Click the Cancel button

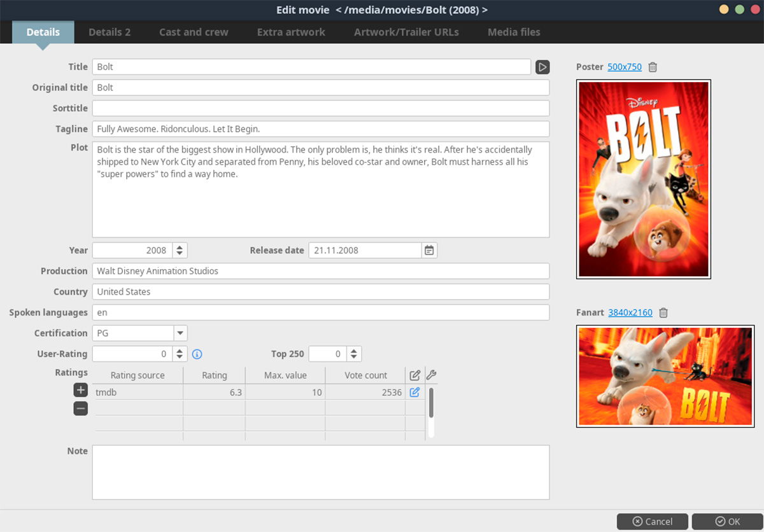pyautogui.click(x=653, y=521)
